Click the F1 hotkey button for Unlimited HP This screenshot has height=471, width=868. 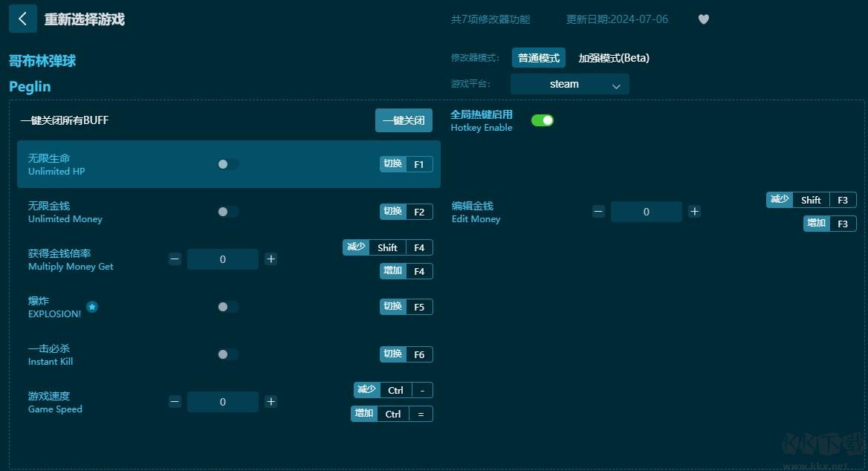pos(407,164)
